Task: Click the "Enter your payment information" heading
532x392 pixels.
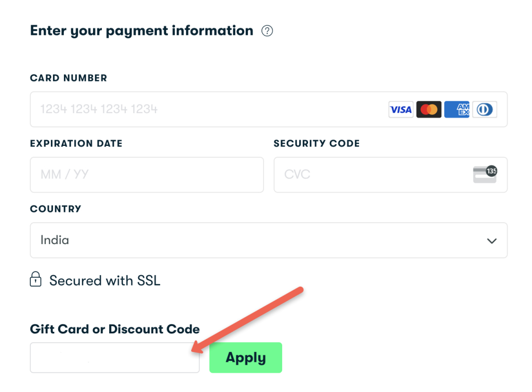Action: click(141, 31)
